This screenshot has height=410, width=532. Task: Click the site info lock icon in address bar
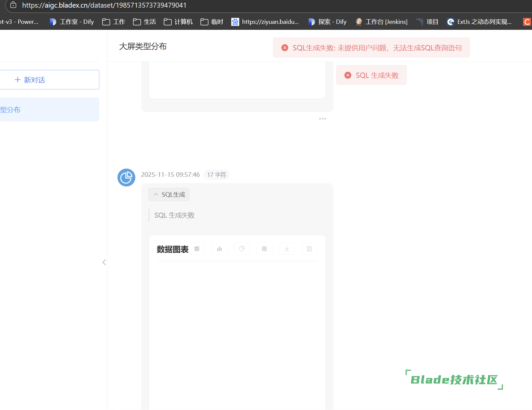pos(13,5)
